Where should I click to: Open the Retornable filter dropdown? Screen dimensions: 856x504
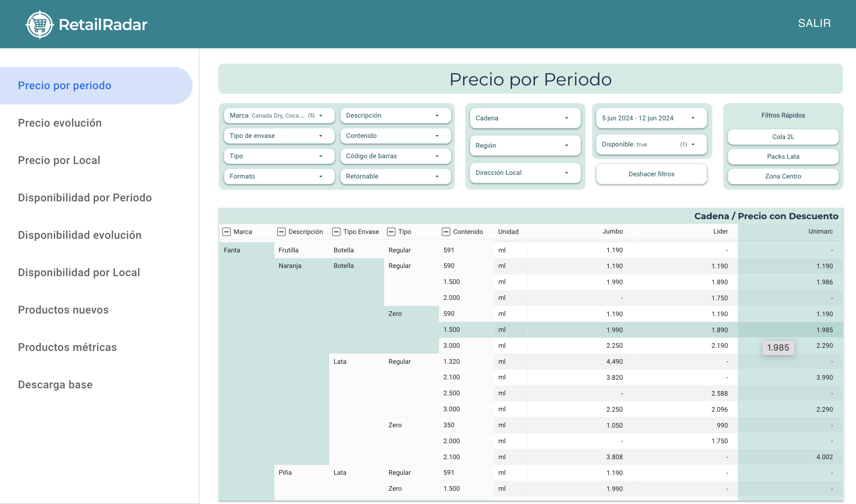click(x=396, y=176)
